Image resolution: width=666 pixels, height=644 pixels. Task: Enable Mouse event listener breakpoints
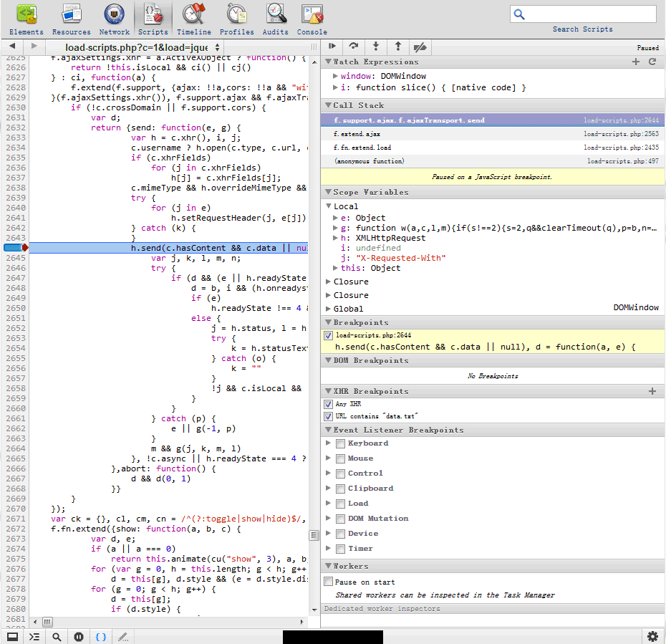340,458
